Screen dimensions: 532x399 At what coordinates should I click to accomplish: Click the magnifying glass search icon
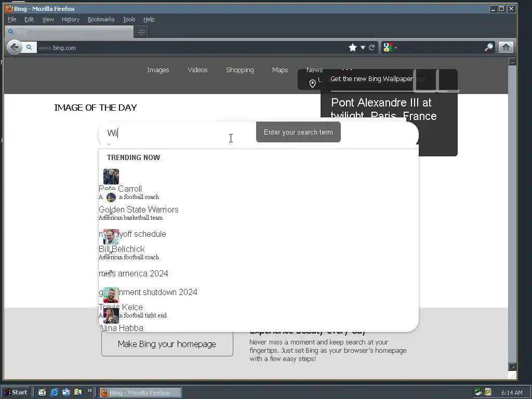click(488, 47)
